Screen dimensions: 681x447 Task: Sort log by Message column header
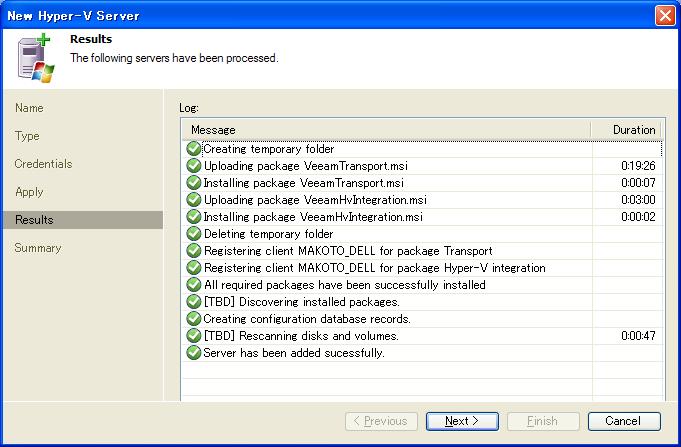(x=387, y=130)
